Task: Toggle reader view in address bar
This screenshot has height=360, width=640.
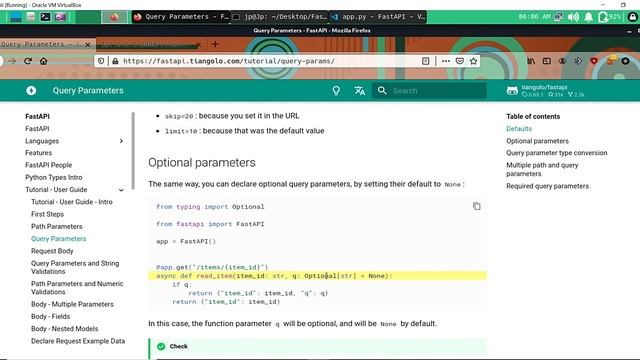Action: pos(425,61)
